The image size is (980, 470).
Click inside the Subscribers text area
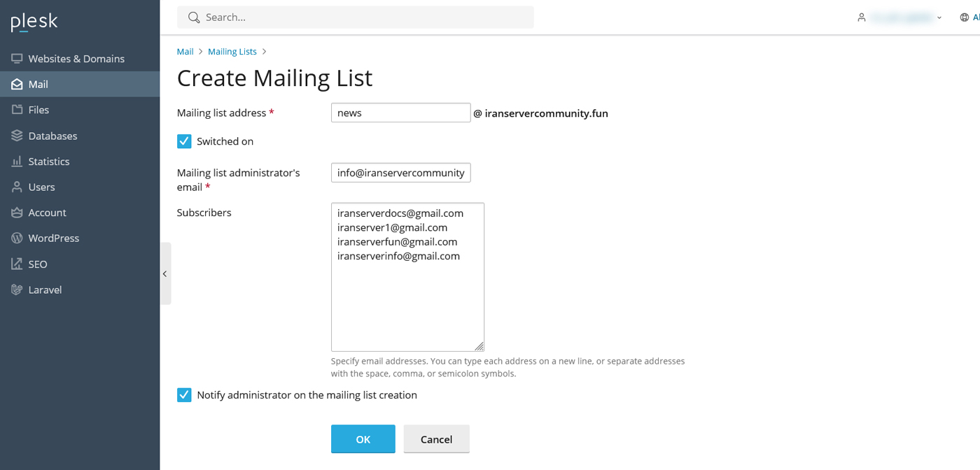(x=407, y=276)
